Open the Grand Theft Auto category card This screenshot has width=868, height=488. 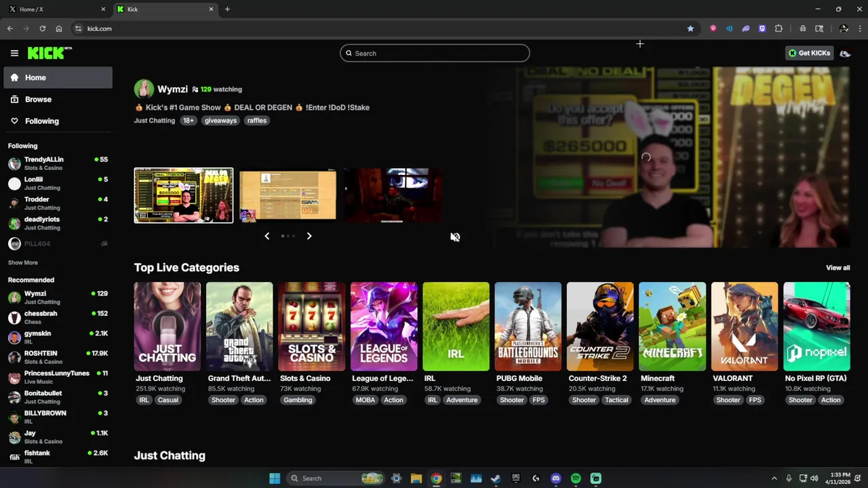[239, 327]
